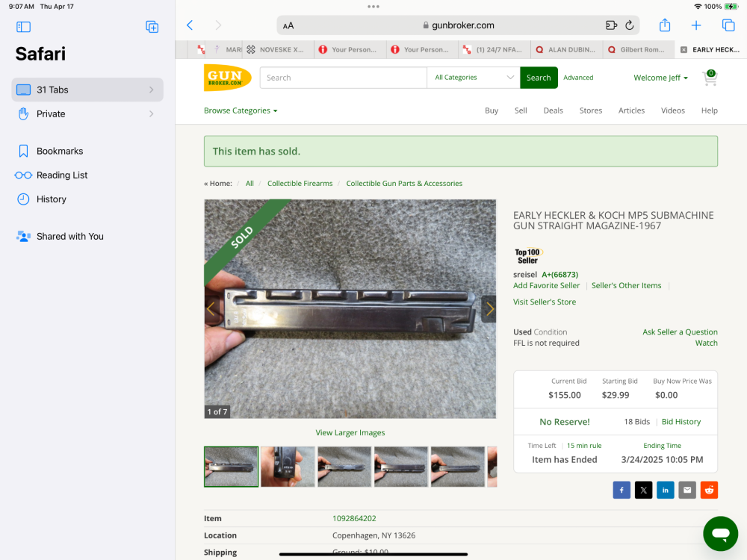Open the shopping cart
Viewport: 747px width, 560px height.
click(x=710, y=78)
